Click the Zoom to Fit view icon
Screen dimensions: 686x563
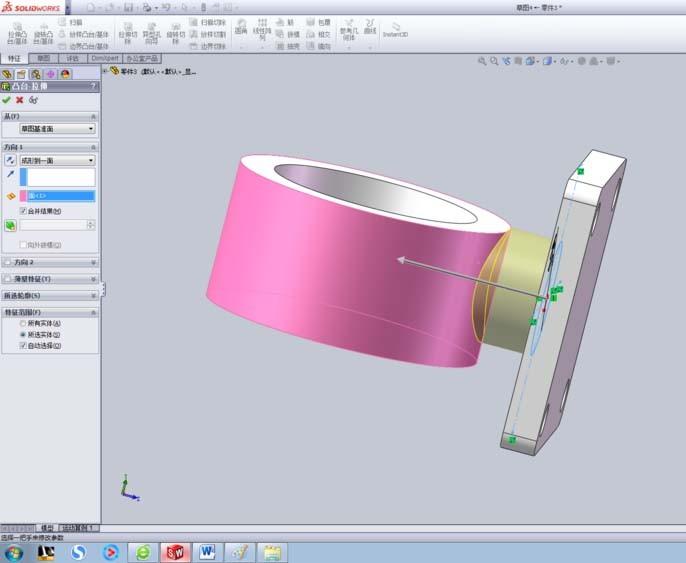point(482,61)
